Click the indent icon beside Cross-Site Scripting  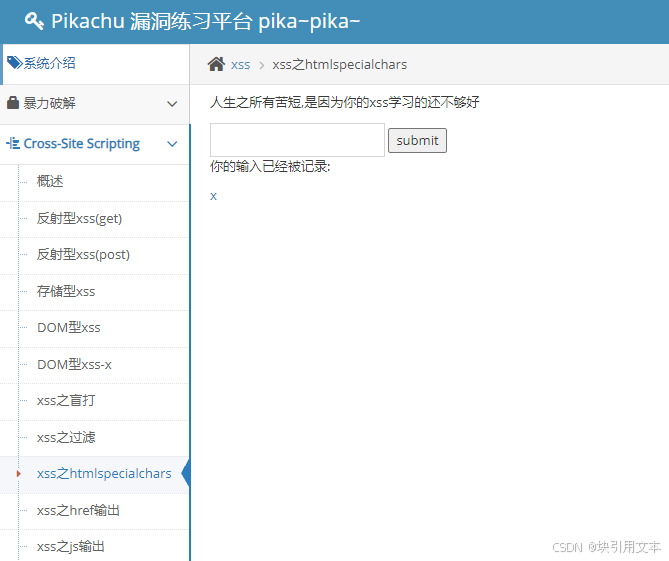(x=13, y=143)
